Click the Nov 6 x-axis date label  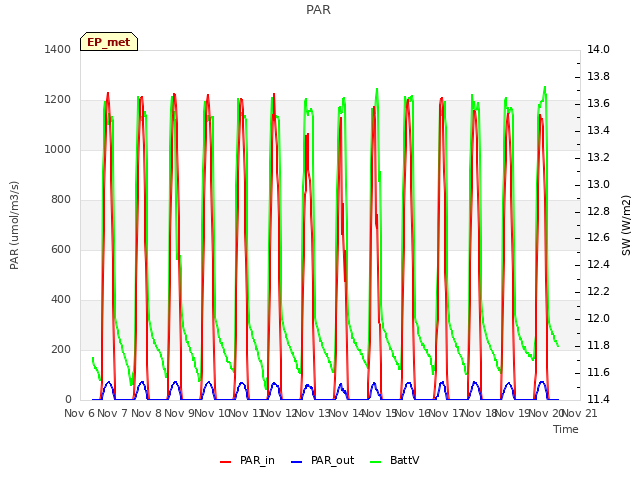coord(79,413)
